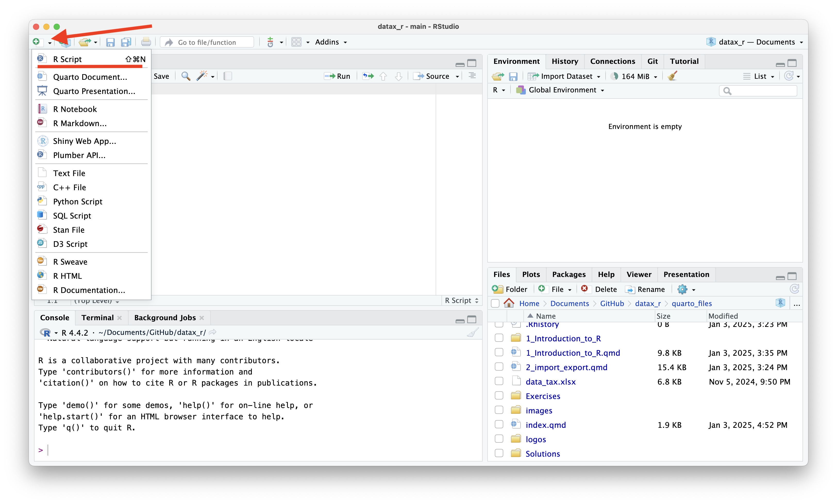
Task: Open the index.qmd file link
Action: (546, 425)
